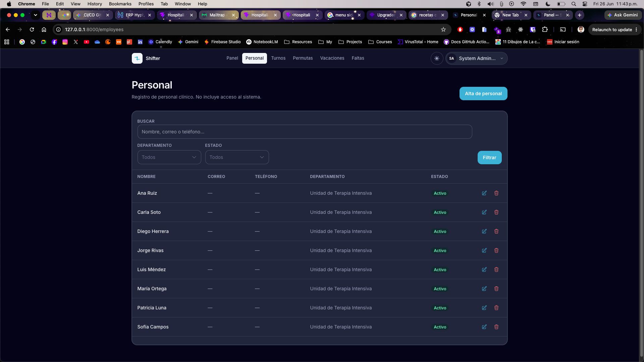Delete Jorge Rivas entry
Viewport: 644px width, 362px height.
(x=496, y=250)
